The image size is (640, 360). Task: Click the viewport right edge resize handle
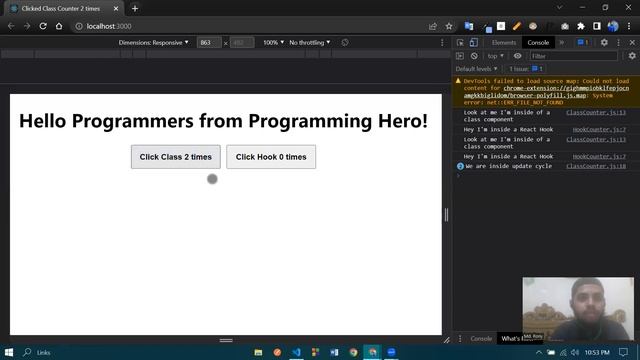click(x=446, y=215)
